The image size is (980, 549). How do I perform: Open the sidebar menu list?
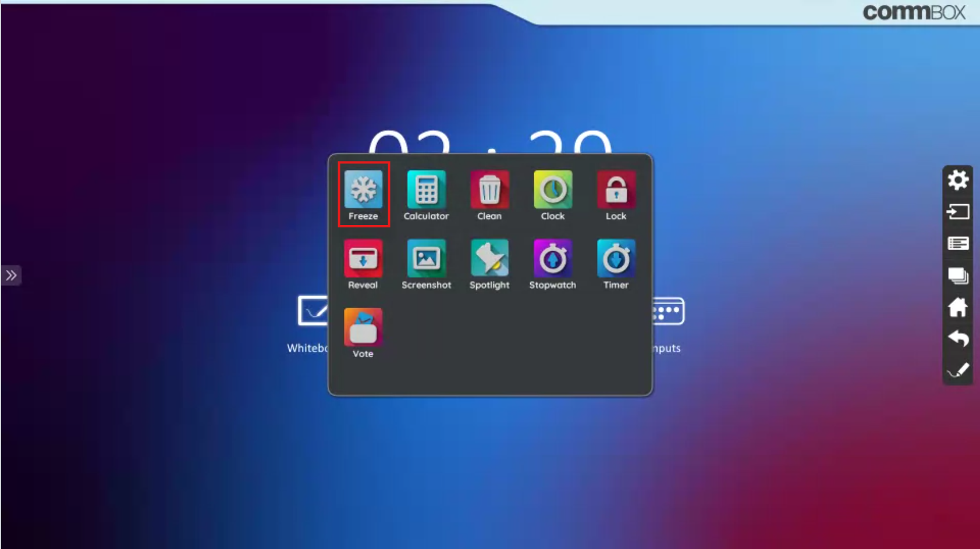957,243
